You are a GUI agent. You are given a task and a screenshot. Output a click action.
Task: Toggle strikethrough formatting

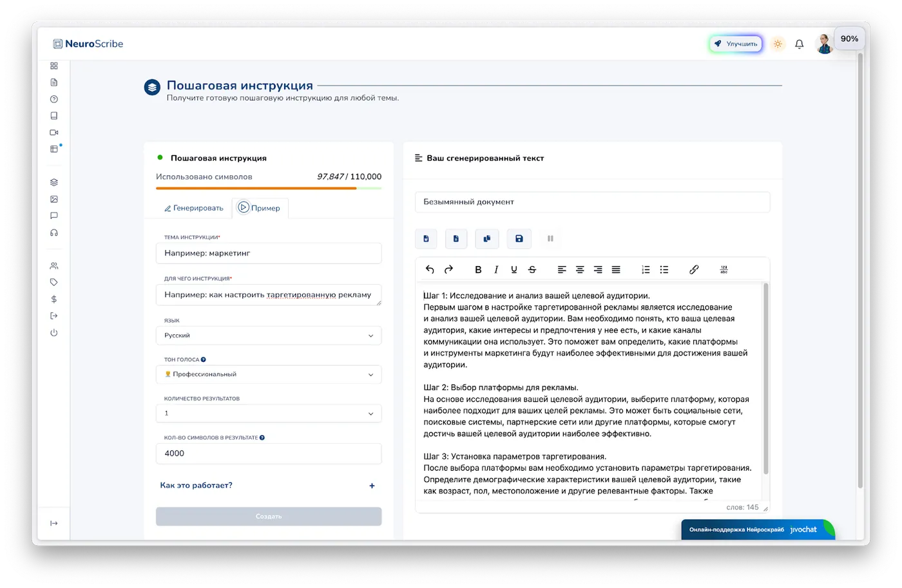point(532,270)
